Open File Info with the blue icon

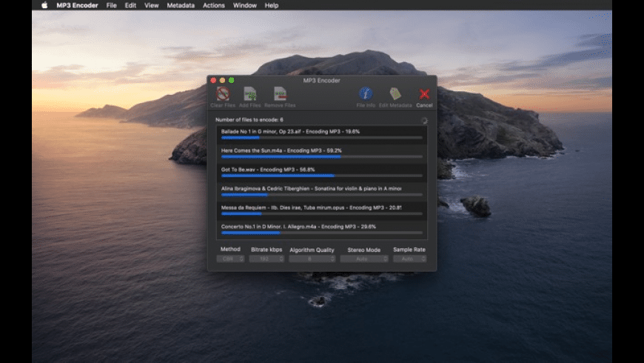click(366, 94)
